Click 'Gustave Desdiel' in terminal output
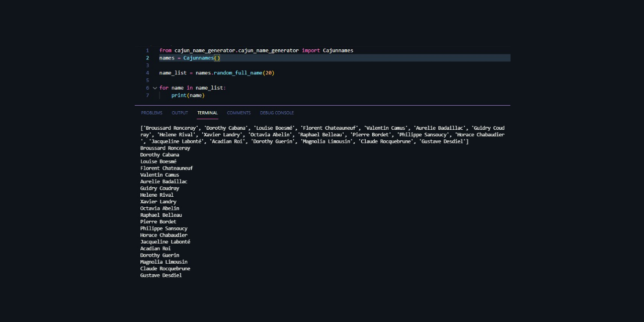644x322 pixels. (x=160, y=275)
